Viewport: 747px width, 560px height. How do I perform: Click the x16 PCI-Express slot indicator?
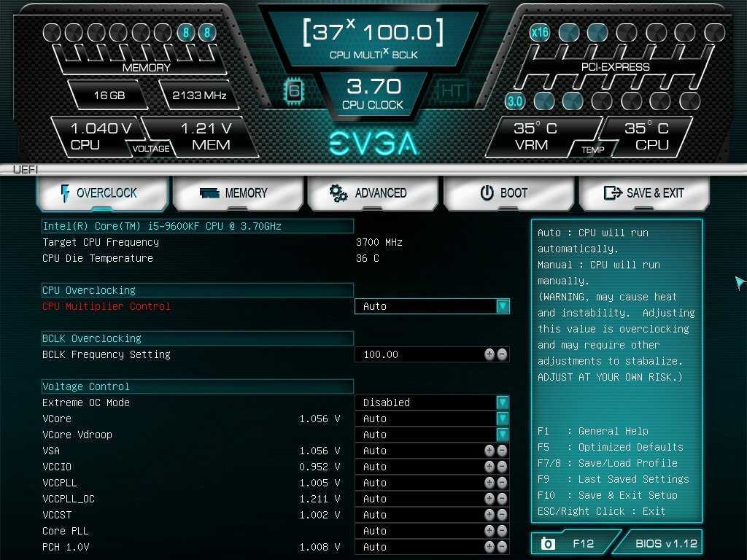[540, 32]
